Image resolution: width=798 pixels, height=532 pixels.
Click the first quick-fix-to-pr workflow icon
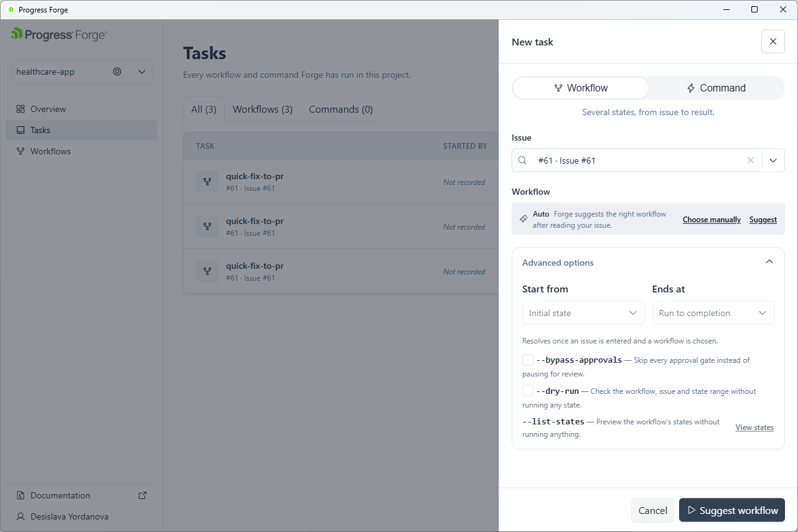tap(207, 182)
